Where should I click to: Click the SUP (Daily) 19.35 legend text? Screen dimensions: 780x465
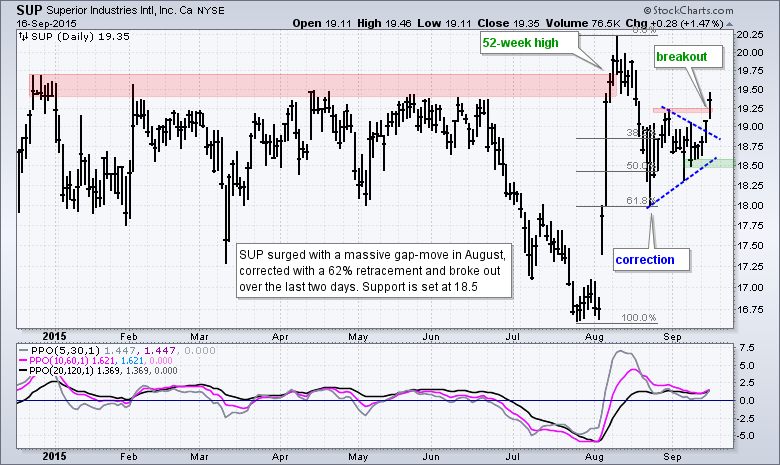(x=80, y=37)
